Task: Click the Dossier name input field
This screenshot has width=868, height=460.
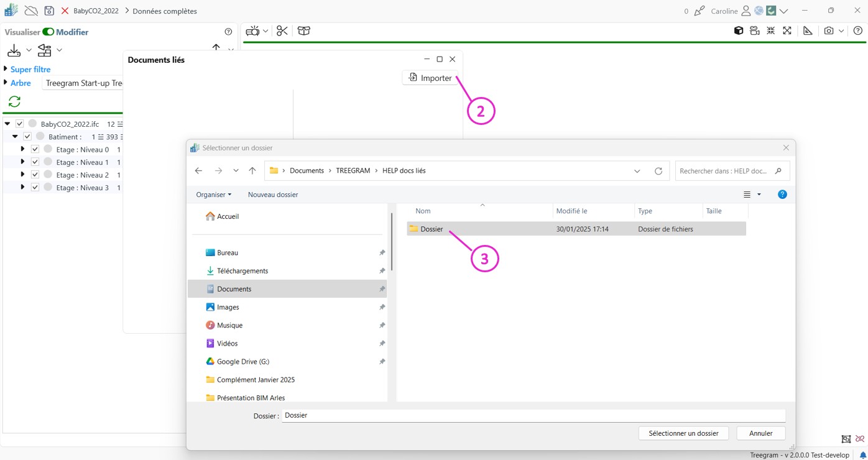Action: click(533, 415)
